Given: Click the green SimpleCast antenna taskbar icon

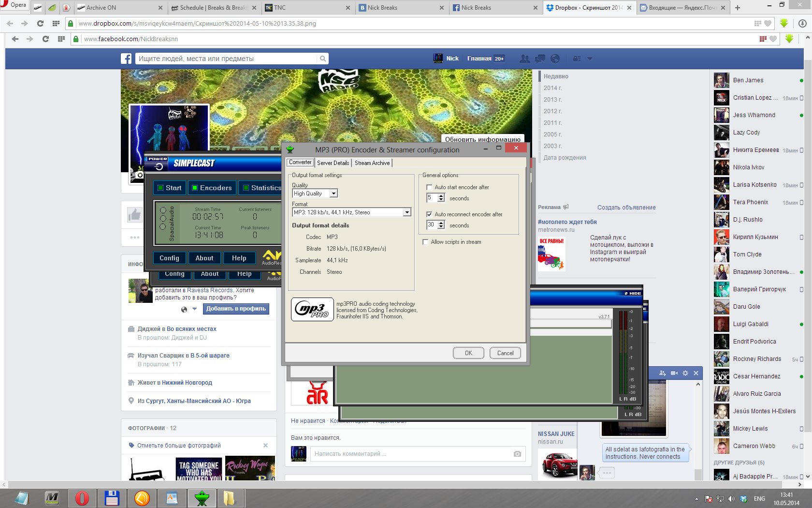Looking at the screenshot, I should (x=202, y=498).
